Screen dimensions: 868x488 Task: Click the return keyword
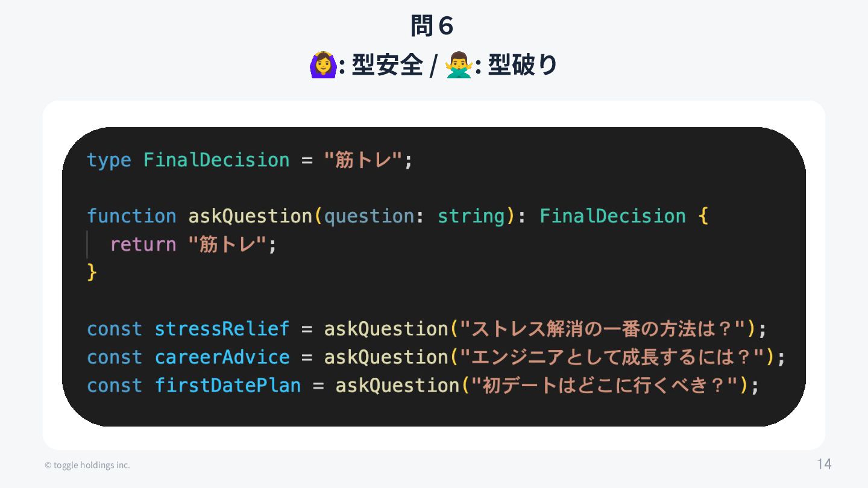(x=143, y=245)
